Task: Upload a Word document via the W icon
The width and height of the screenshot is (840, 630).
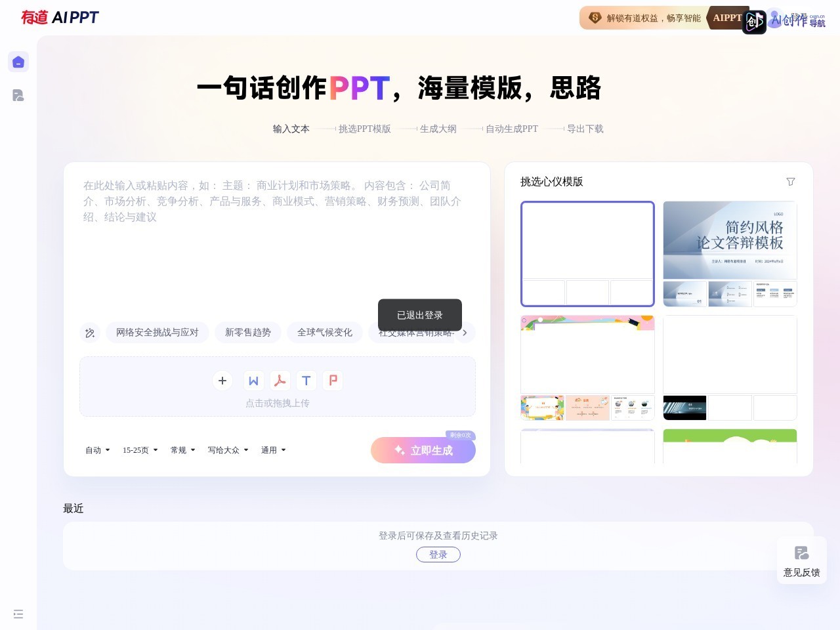Action: click(x=253, y=381)
